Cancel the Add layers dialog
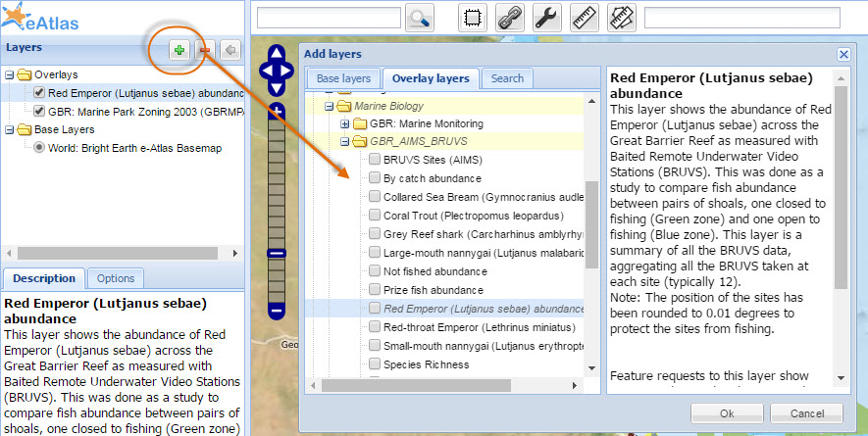Screen dimensions: 868x436 (806, 413)
